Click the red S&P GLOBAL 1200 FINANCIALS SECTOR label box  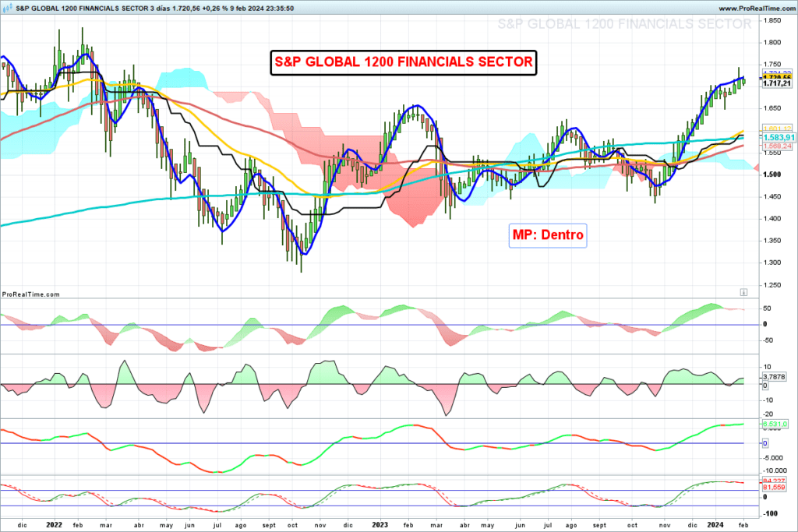(x=403, y=62)
